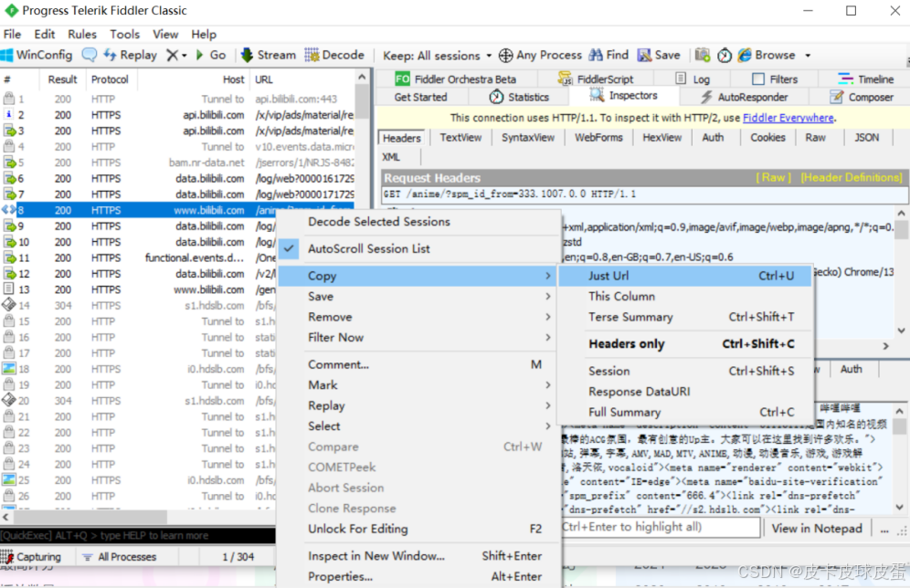Choose Response DataURI in Copy submenu
The width and height of the screenshot is (910, 588).
[685, 392]
